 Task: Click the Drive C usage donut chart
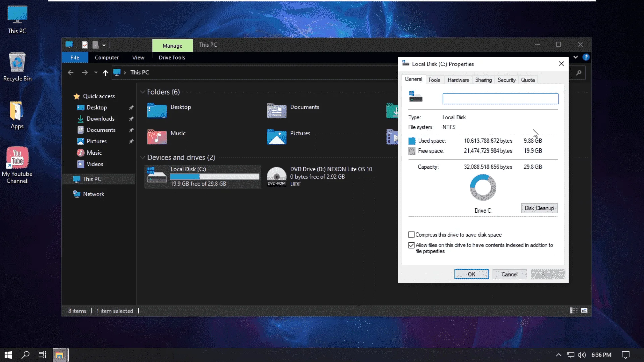[x=483, y=187]
